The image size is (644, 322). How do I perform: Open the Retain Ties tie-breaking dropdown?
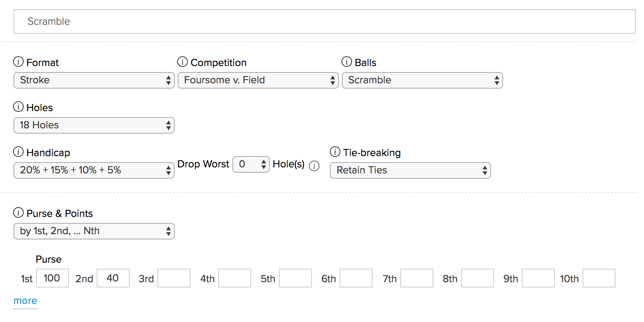410,170
